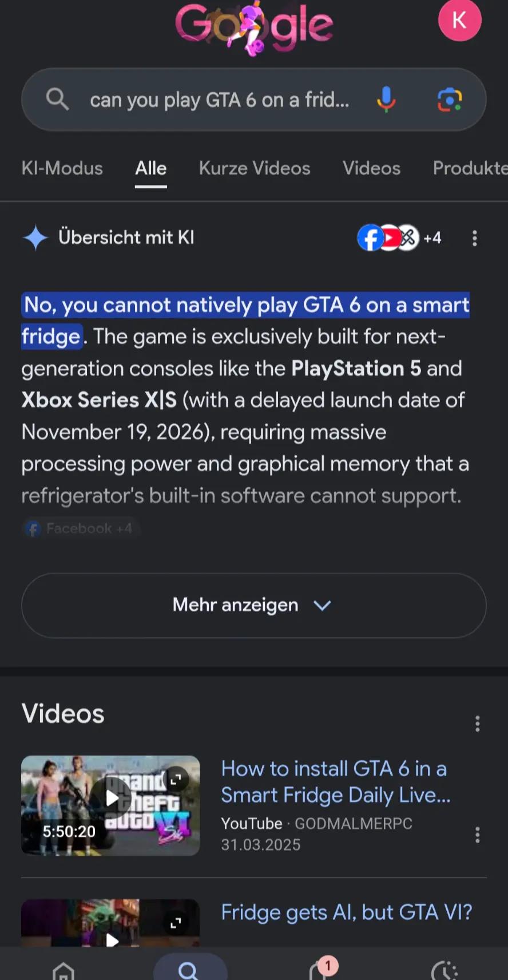Open Fridge gets AI, but GTA VI? link
The image size is (508, 980).
click(x=347, y=912)
